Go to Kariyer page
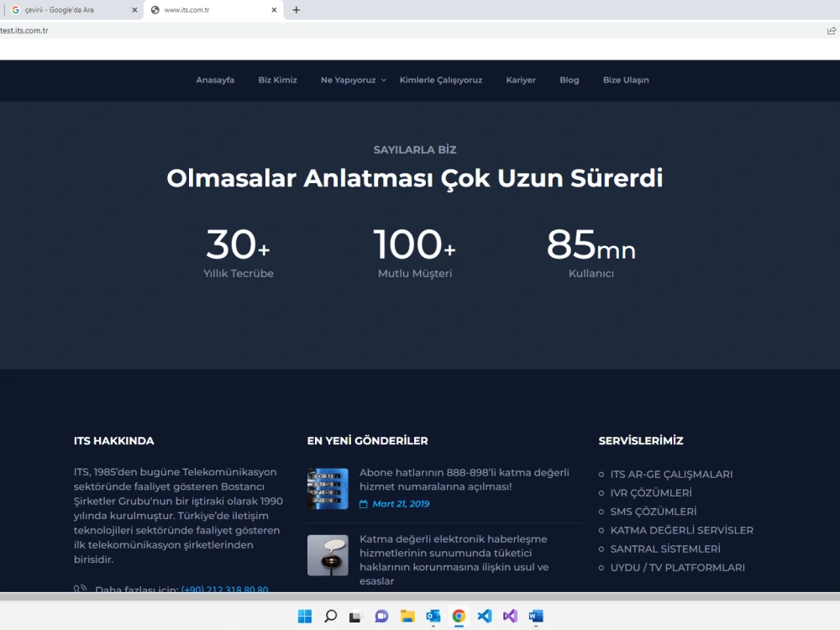Viewport: 840px width, 630px height. click(521, 80)
